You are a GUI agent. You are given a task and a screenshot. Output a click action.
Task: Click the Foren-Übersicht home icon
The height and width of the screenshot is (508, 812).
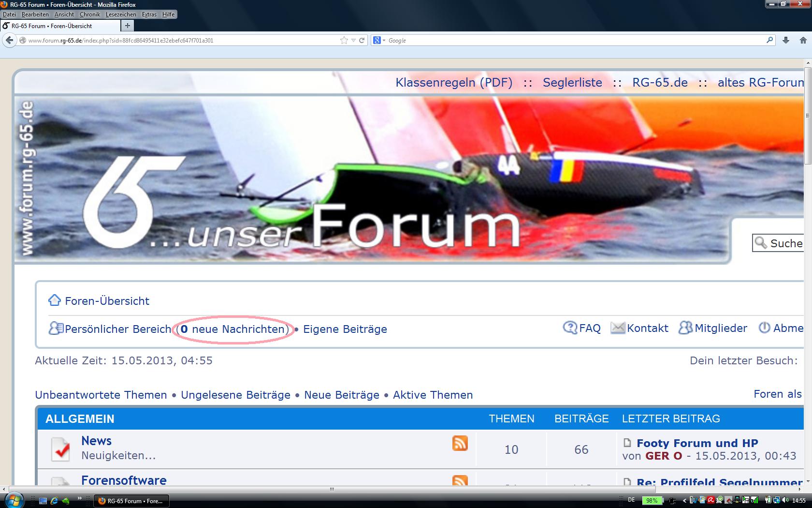54,300
